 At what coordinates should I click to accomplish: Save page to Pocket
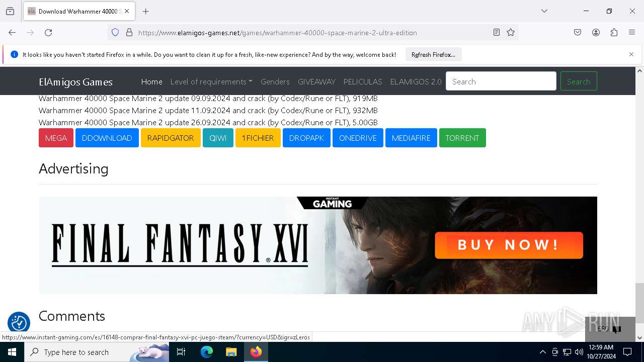[x=578, y=33]
